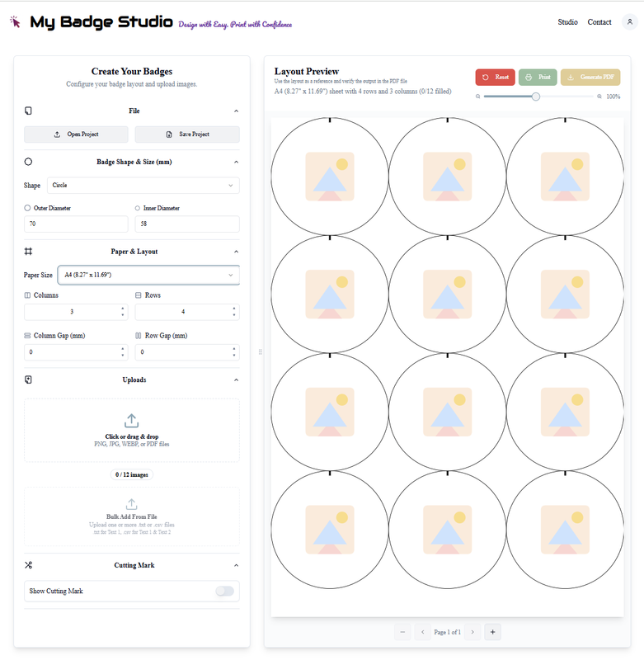Click the Badge Shape circle icon

point(28,162)
